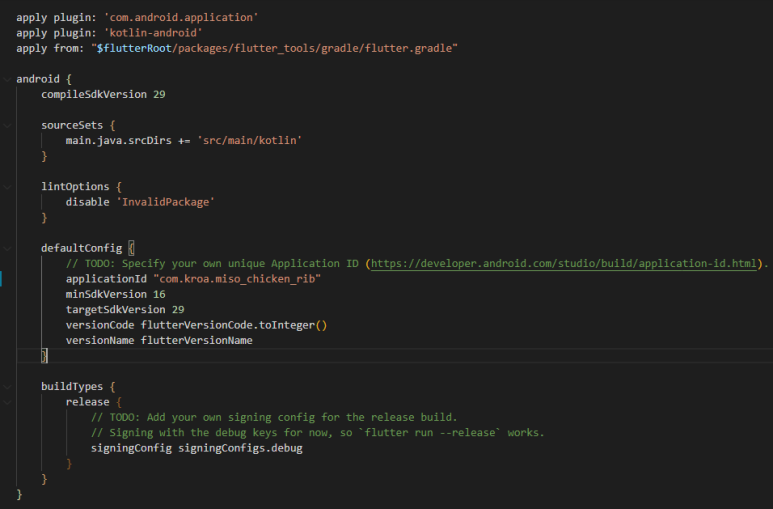
Task: Click the flutterVersionName value
Action: [197, 340]
